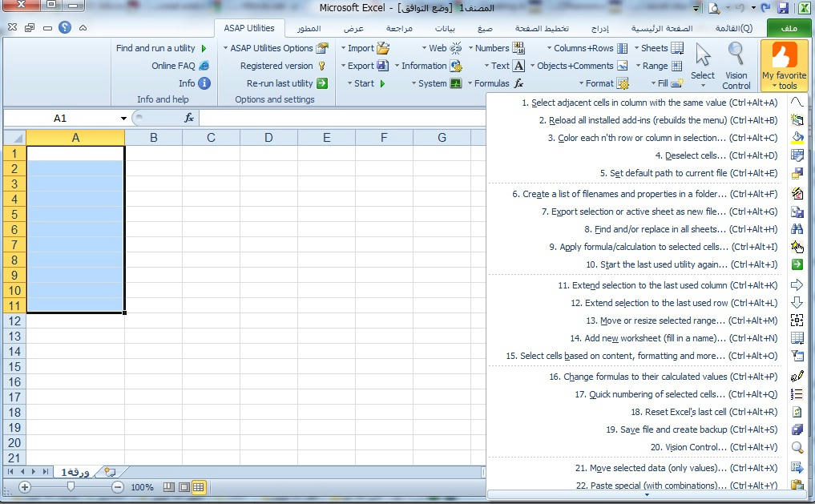Expand the Columns+Rows dropdown
This screenshot has height=504, width=815.
(587, 48)
